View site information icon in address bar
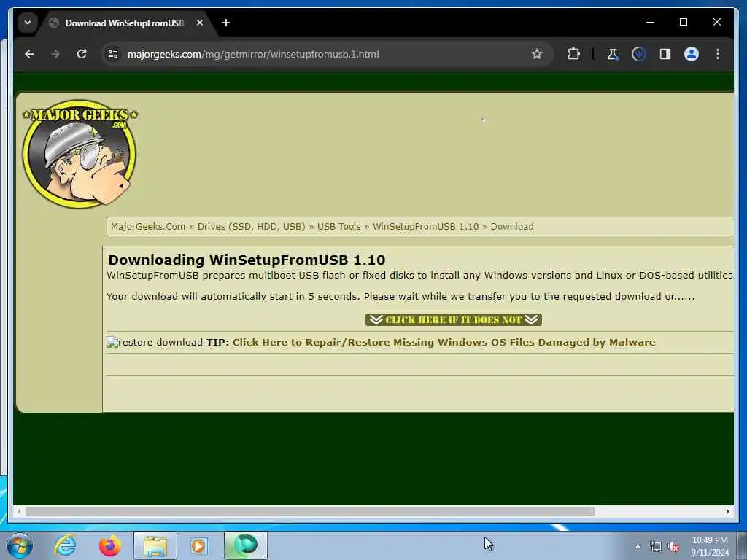 (x=113, y=54)
